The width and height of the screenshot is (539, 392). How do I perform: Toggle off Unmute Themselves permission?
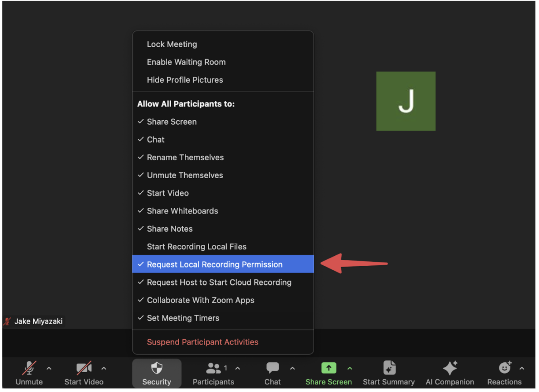[185, 175]
